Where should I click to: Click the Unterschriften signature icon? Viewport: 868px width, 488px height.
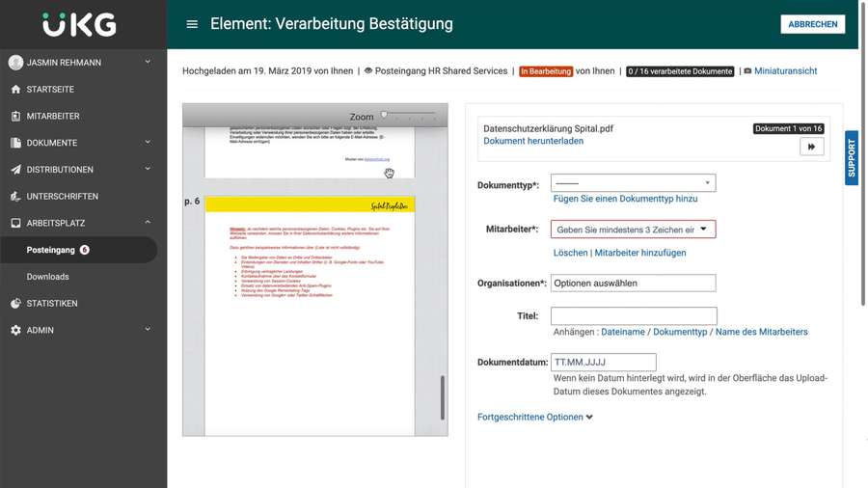click(x=15, y=197)
